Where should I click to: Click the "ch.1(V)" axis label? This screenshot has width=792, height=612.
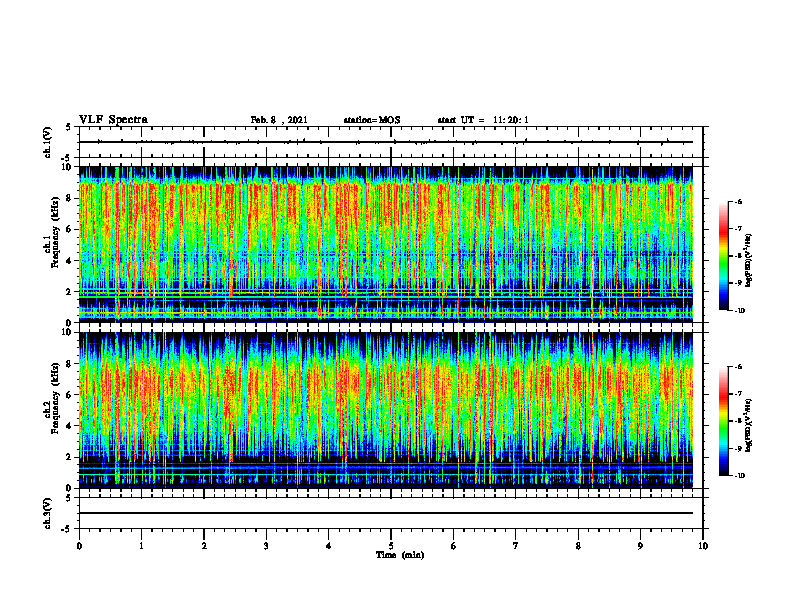[48, 142]
